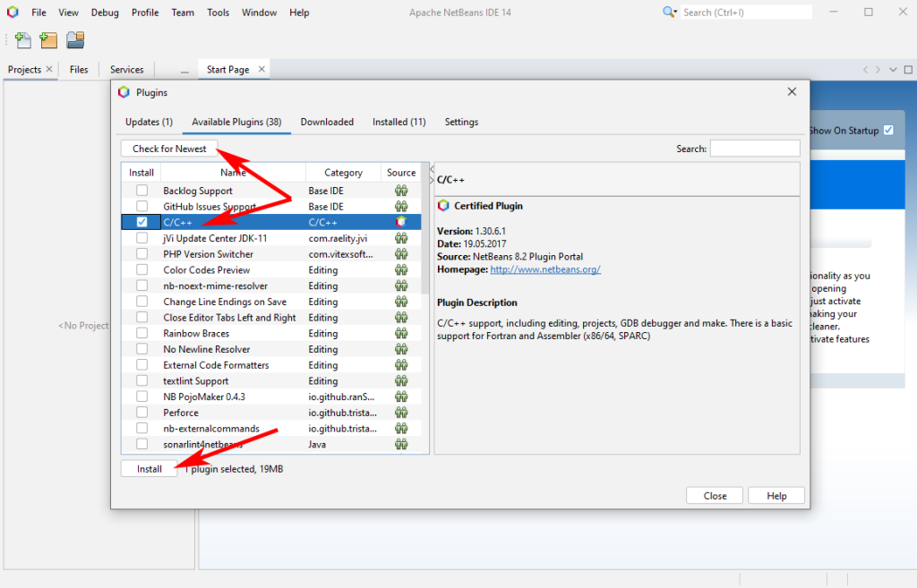Close the Plugins dialog with X

pyautogui.click(x=792, y=92)
